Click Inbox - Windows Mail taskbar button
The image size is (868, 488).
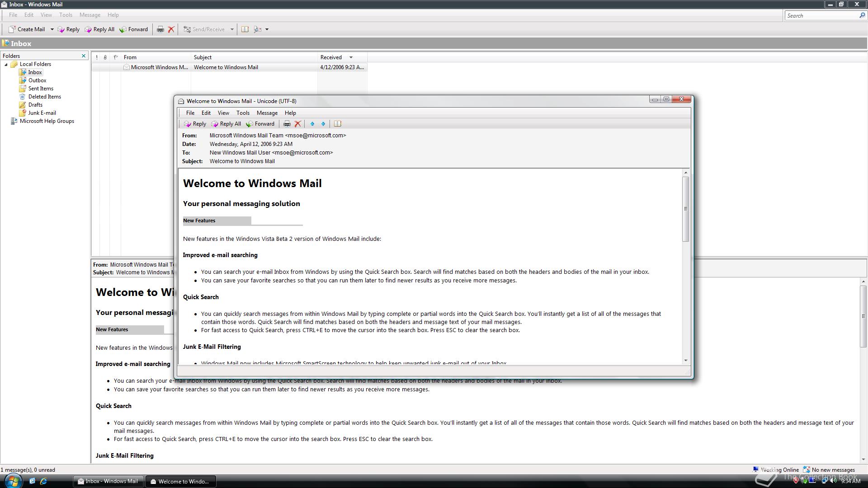(x=108, y=481)
